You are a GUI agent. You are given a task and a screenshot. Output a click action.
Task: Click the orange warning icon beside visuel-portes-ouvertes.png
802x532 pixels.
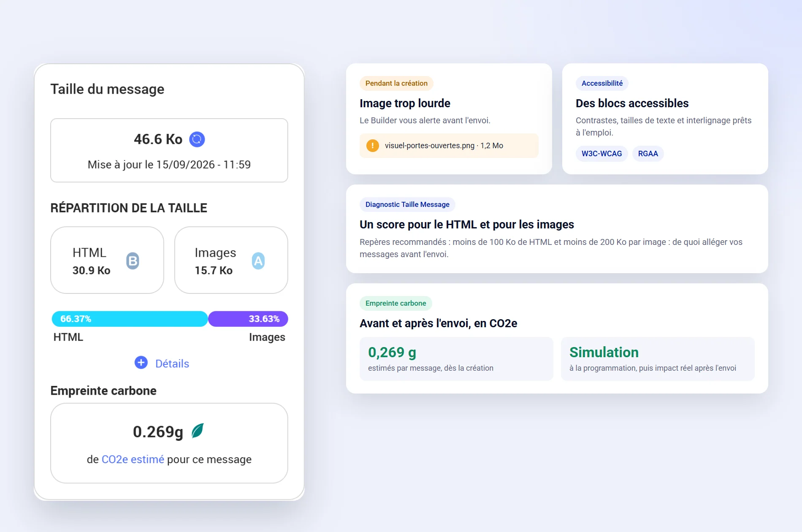[372, 146]
